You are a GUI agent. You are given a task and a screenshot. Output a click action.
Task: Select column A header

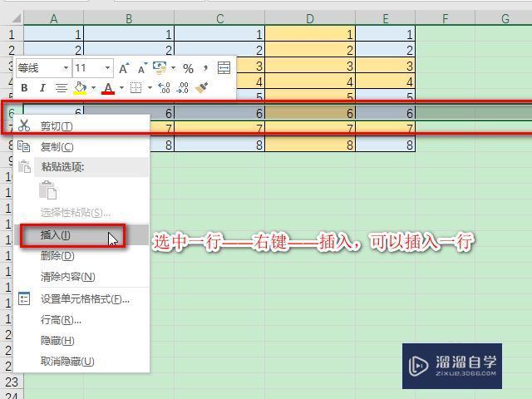click(53, 18)
